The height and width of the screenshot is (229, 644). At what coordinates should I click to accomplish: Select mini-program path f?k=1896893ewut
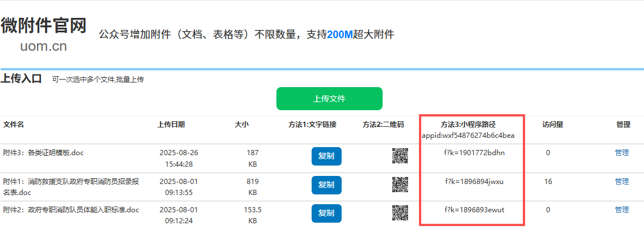point(474,210)
